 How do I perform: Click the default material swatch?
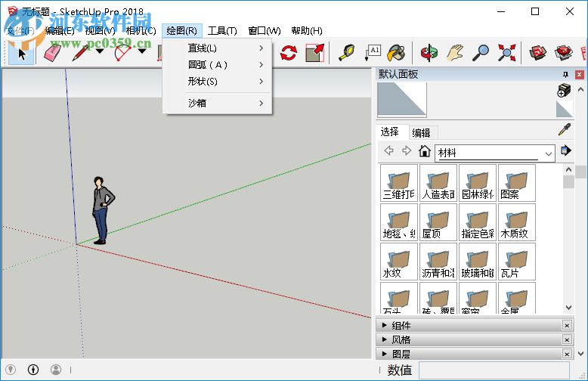564,109
